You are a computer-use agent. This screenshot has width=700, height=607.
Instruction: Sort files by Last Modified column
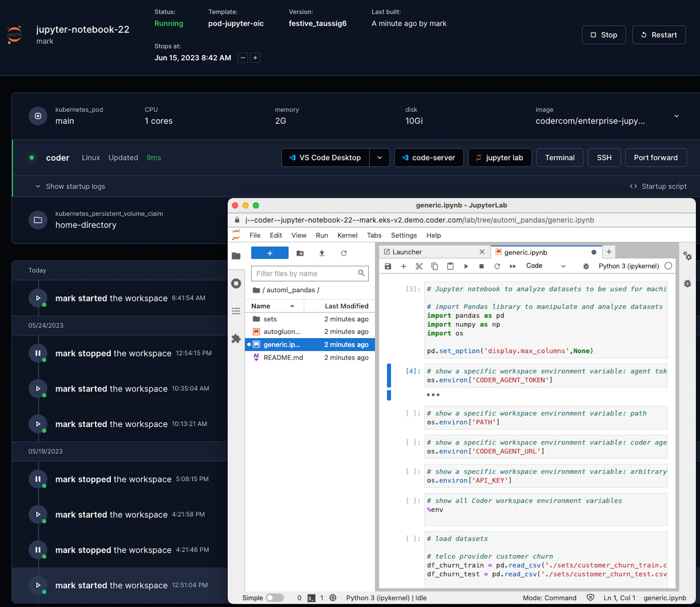coord(340,306)
